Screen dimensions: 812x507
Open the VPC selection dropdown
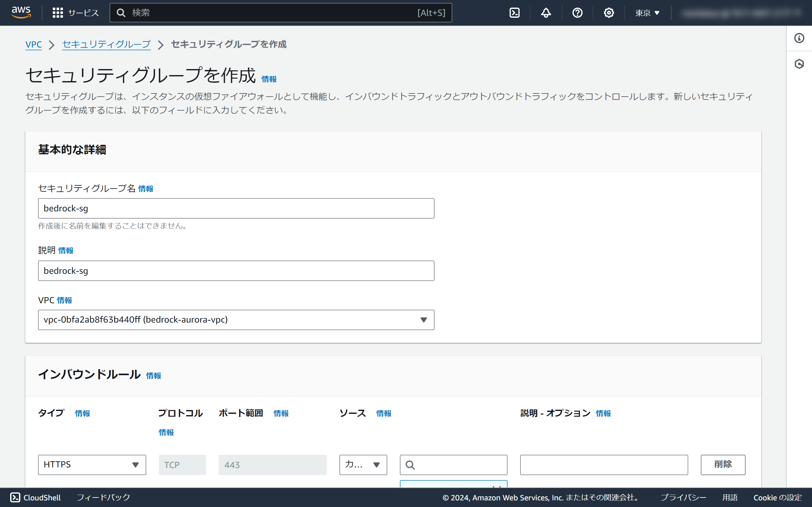coord(236,319)
